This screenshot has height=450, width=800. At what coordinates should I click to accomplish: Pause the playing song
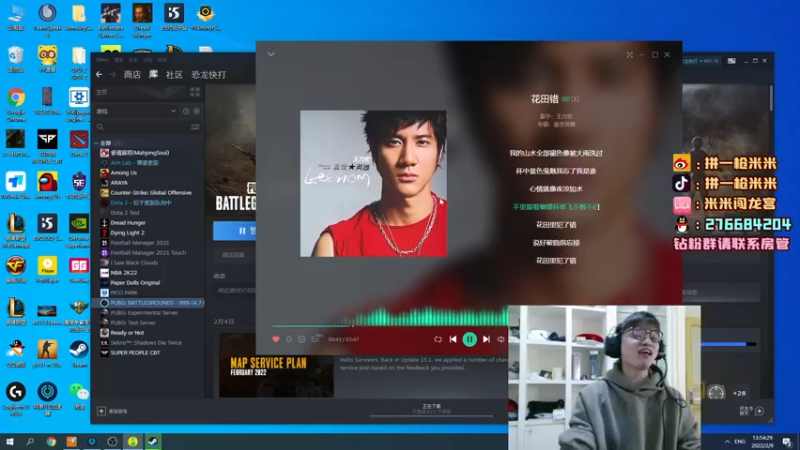pyautogui.click(x=469, y=339)
